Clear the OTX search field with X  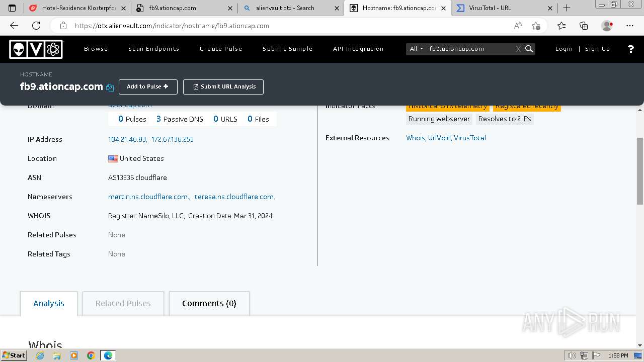tap(518, 49)
